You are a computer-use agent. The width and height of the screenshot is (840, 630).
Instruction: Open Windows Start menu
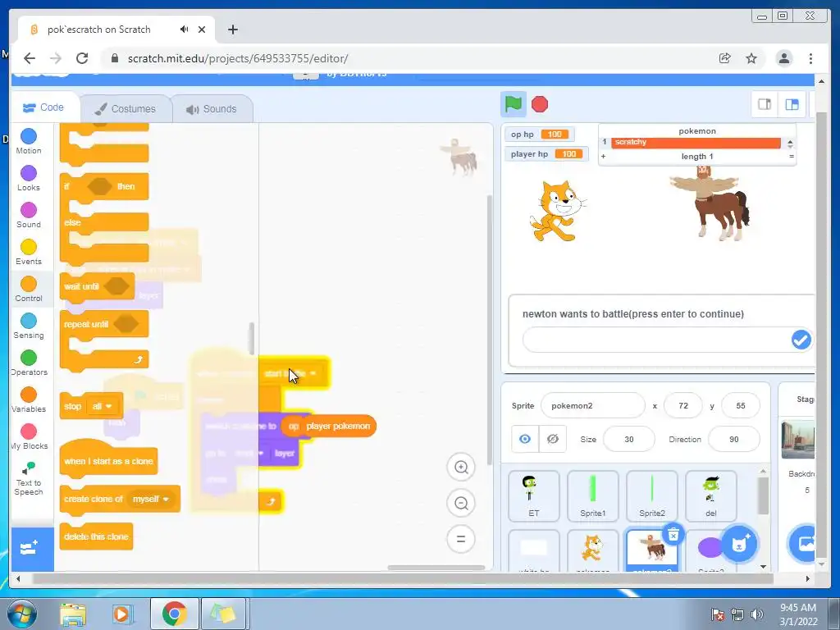21,614
